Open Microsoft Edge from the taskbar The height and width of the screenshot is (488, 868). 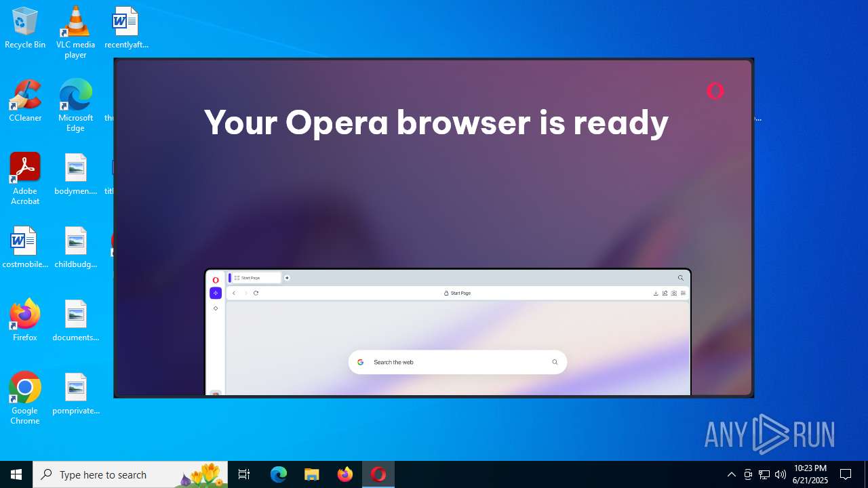pyautogui.click(x=279, y=474)
